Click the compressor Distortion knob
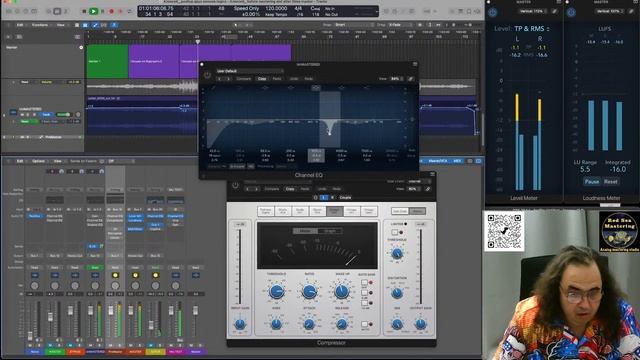This screenshot has width=640, height=360. (397, 293)
